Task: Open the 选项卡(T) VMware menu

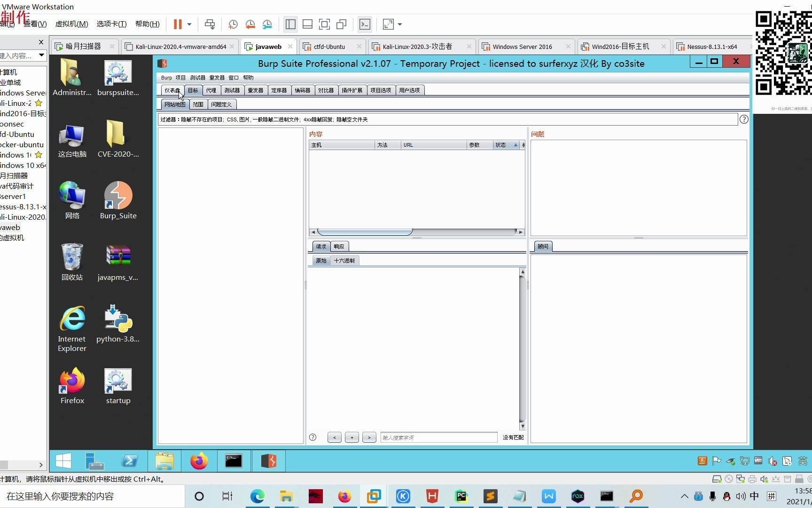Action: click(x=111, y=24)
